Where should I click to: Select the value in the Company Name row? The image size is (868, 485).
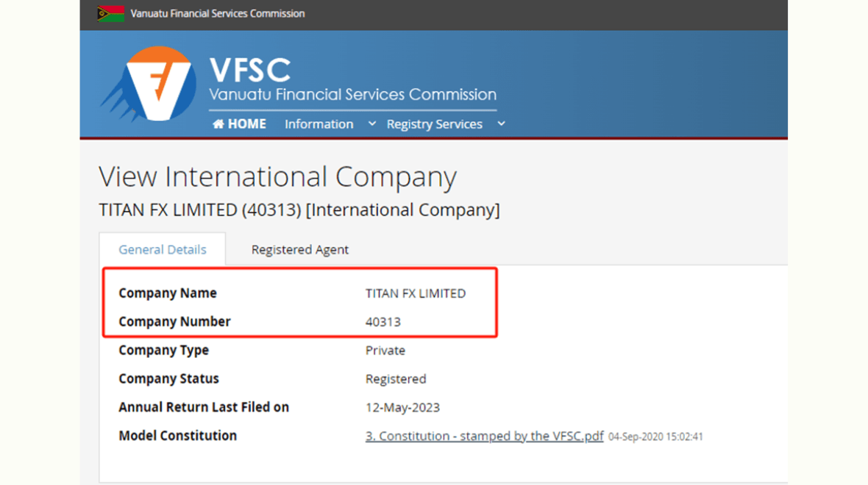(x=416, y=293)
